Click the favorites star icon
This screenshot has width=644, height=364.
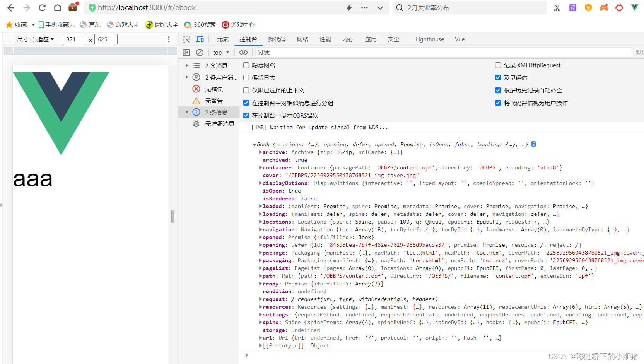coord(9,25)
